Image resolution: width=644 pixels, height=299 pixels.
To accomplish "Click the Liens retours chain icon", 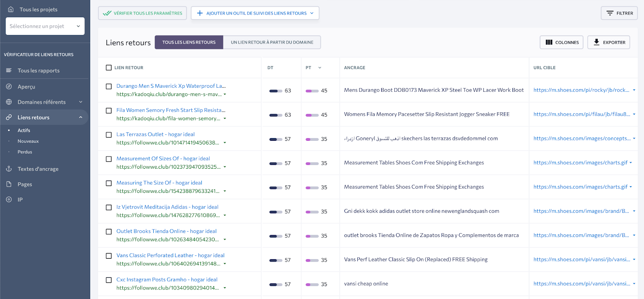I will coord(9,117).
